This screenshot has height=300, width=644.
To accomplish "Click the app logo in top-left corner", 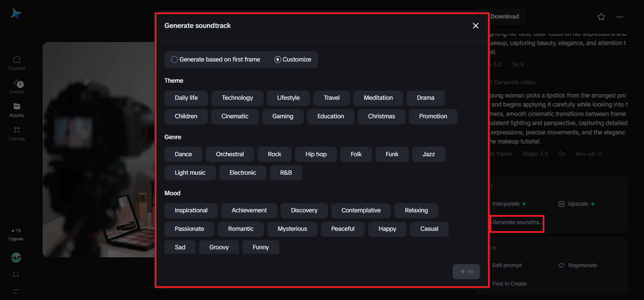I will (x=16, y=13).
